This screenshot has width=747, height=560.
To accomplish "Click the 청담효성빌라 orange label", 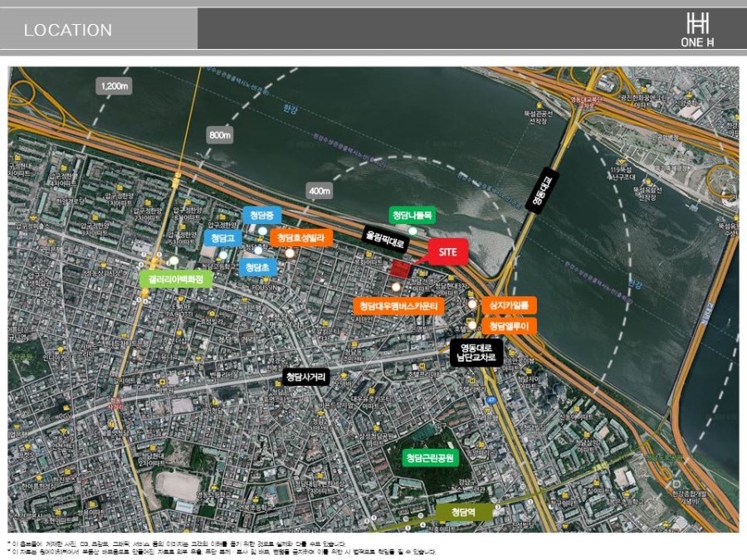I will click(x=301, y=237).
